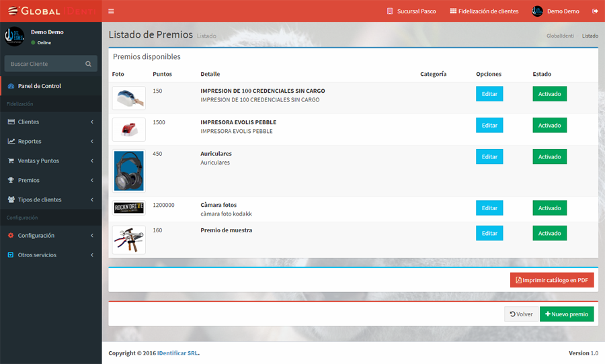
Task: Click the Ventas y Puntos cart icon
Action: pos(11,161)
